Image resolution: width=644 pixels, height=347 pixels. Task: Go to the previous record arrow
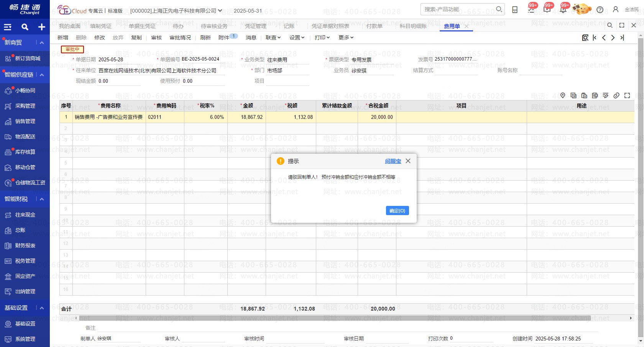pyautogui.click(x=604, y=38)
